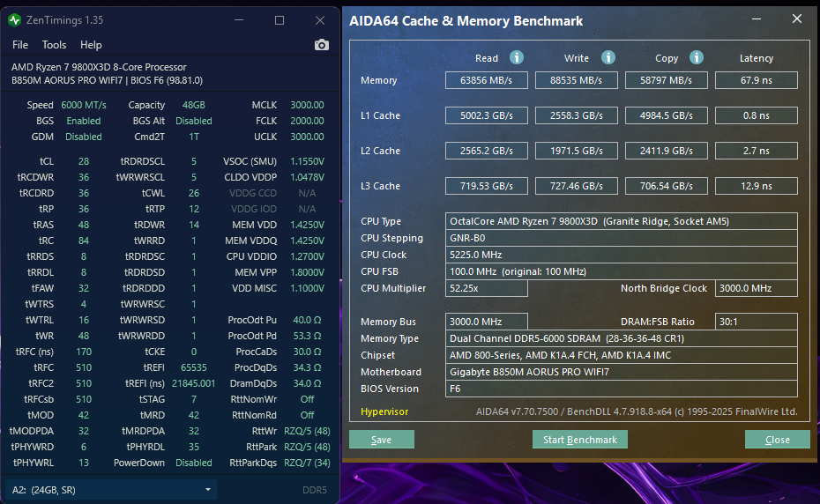The width and height of the screenshot is (820, 504).
Task: Click the GDM Disabled value
Action: (x=84, y=137)
